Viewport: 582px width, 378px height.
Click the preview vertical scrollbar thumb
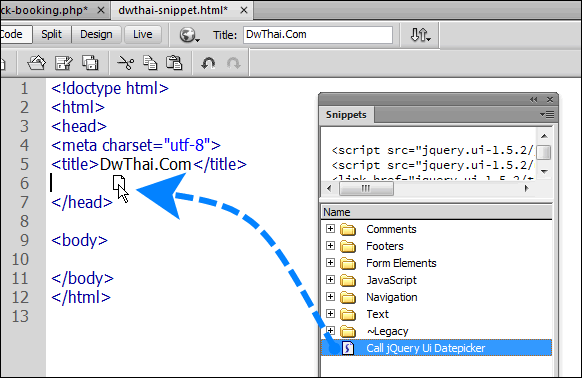tap(544, 152)
